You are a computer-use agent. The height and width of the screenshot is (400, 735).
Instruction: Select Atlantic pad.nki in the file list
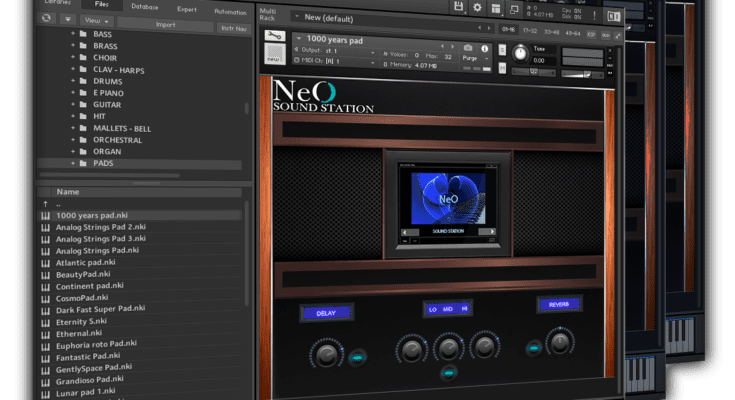87,262
